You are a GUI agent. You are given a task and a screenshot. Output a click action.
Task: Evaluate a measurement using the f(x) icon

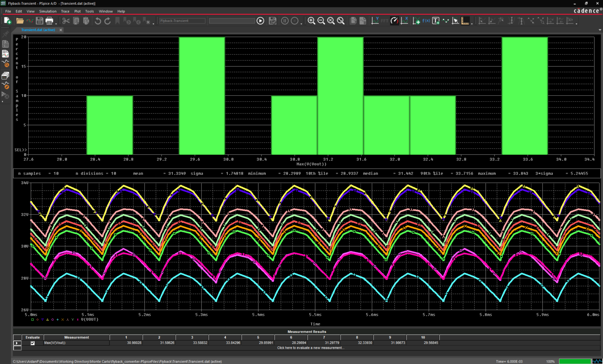pyautogui.click(x=427, y=21)
